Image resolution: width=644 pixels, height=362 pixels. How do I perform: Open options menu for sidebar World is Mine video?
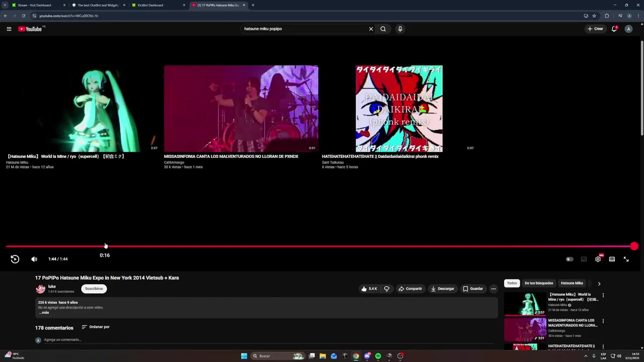point(603,295)
